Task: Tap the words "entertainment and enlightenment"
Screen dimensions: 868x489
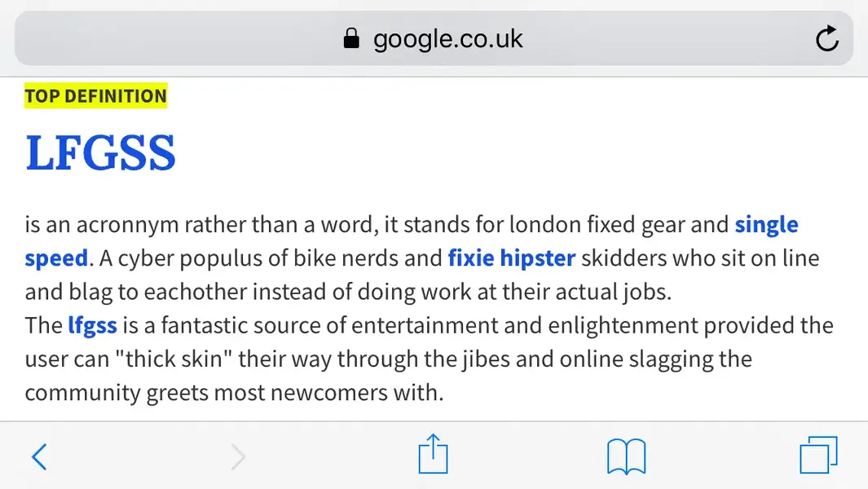Action: coord(525,326)
